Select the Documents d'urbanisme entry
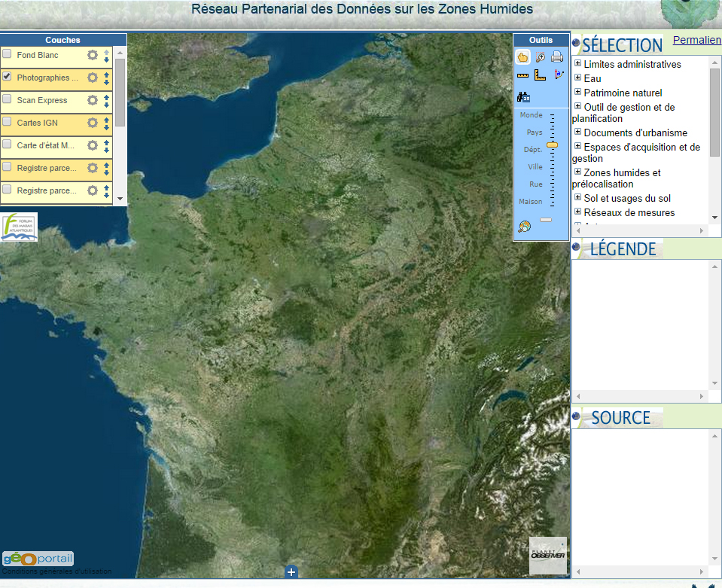 (635, 133)
